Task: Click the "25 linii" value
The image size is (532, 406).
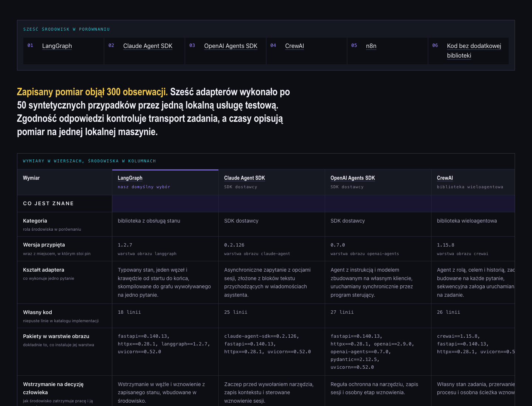Action: pos(236,312)
